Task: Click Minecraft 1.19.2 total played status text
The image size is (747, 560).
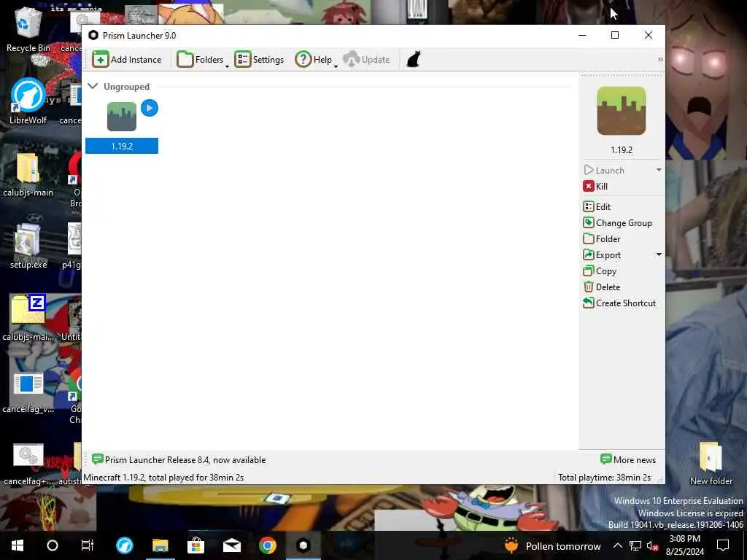Action: 163,477
